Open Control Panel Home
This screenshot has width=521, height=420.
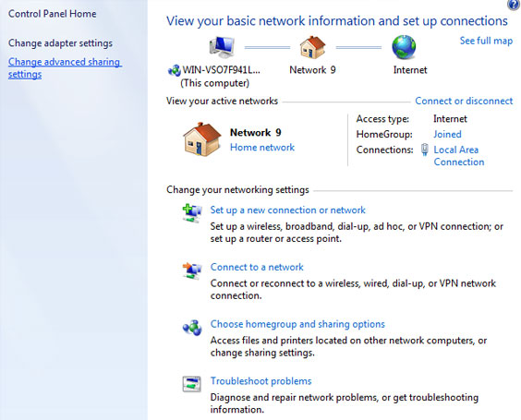[52, 14]
